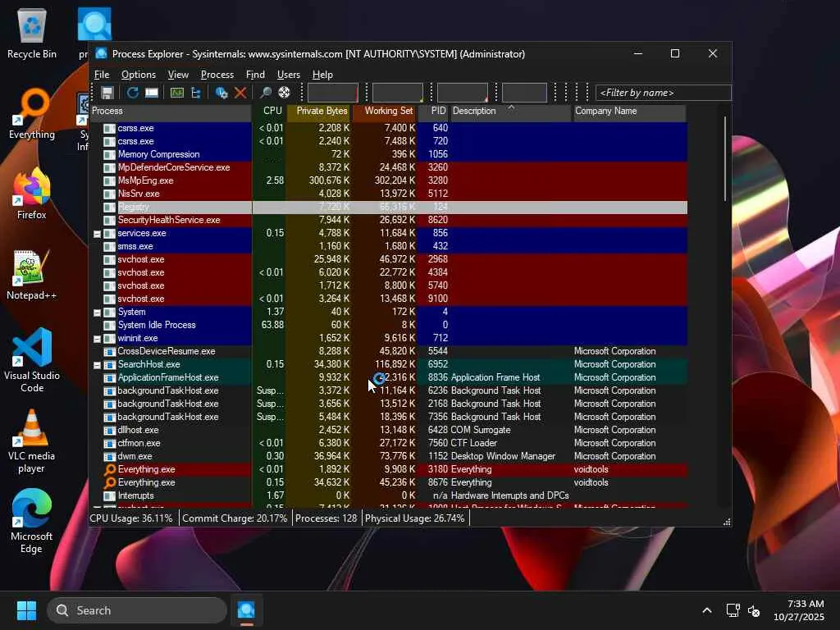Open the Help menu
This screenshot has width=840, height=630.
322,75
